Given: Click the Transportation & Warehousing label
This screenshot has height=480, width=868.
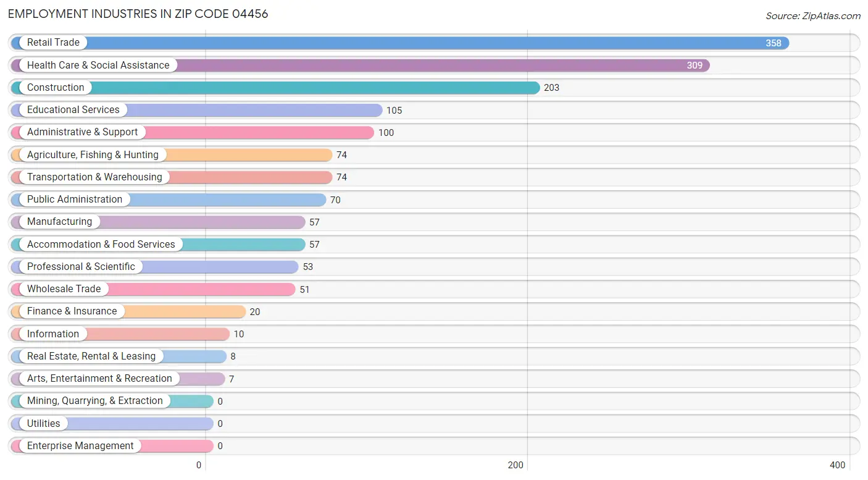Looking at the screenshot, I should [x=94, y=177].
